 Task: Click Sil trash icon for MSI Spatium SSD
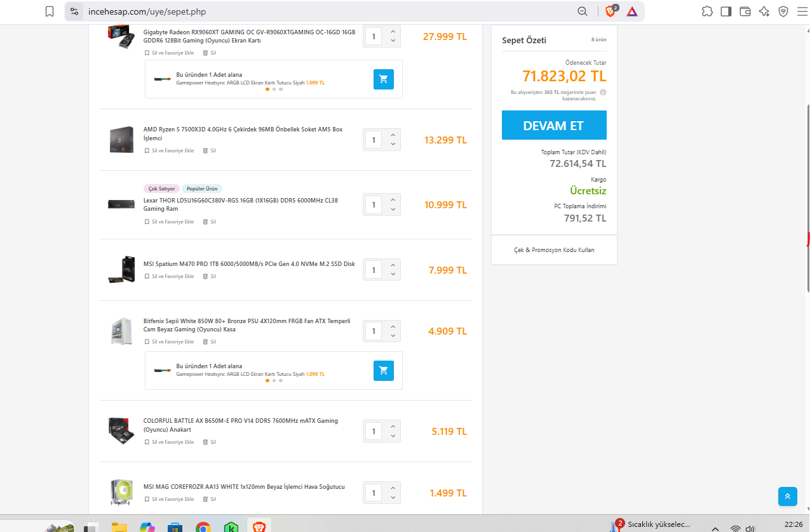[x=209, y=277]
